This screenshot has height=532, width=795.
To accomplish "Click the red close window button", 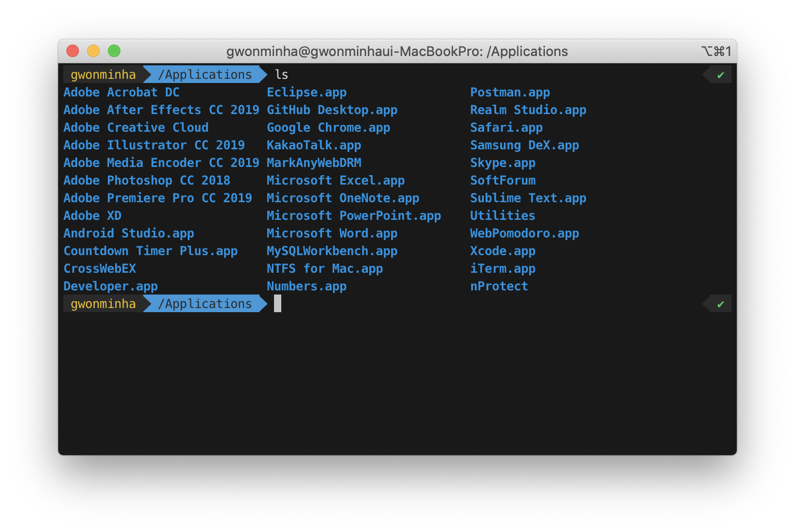I will click(73, 51).
